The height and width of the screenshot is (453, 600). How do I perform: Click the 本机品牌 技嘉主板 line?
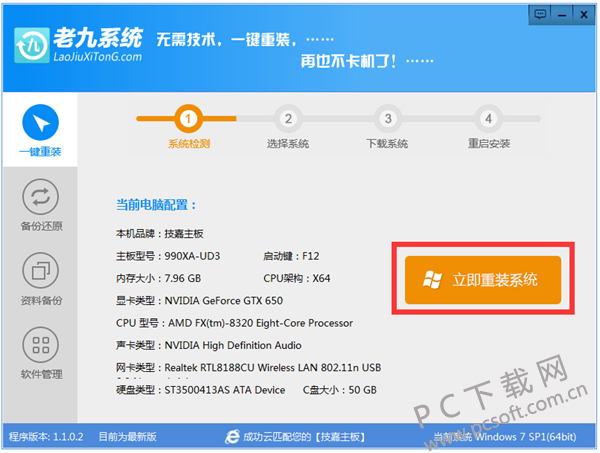click(x=160, y=233)
